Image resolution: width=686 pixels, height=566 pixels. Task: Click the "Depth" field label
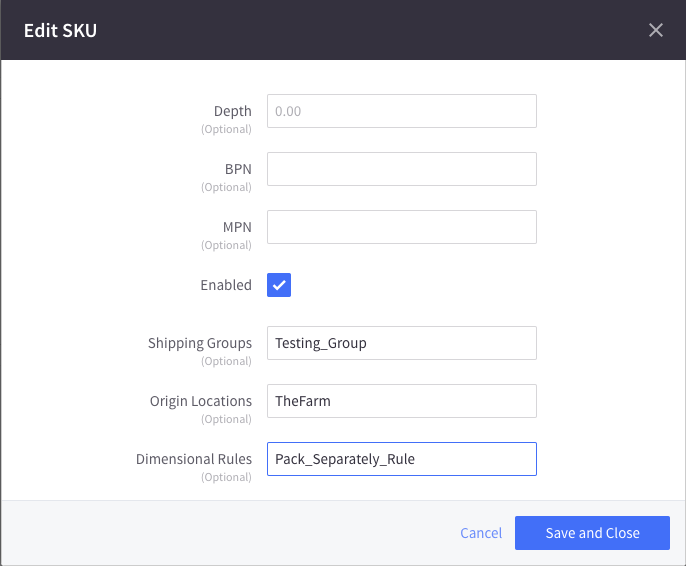coord(233,111)
